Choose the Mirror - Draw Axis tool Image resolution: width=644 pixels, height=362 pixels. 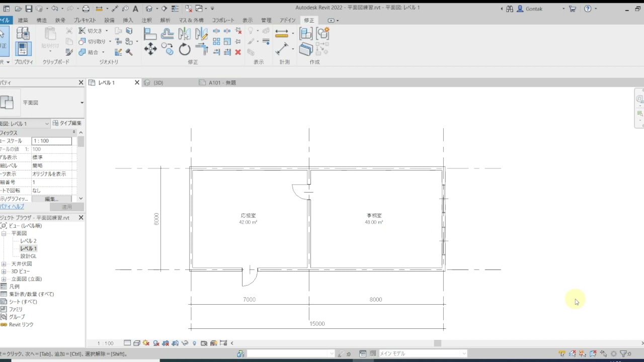pos(201,34)
